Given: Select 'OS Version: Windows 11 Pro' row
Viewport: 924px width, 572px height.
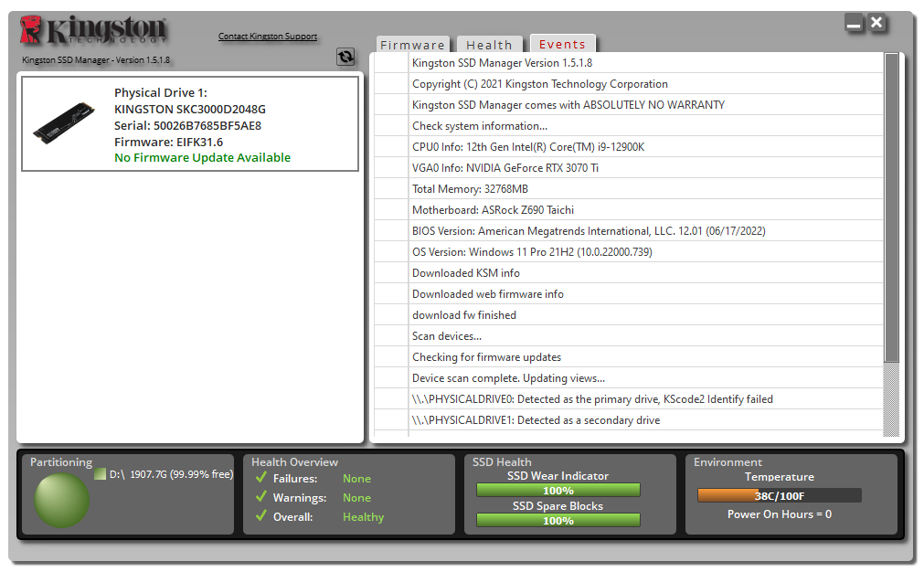Looking at the screenshot, I should coord(628,252).
